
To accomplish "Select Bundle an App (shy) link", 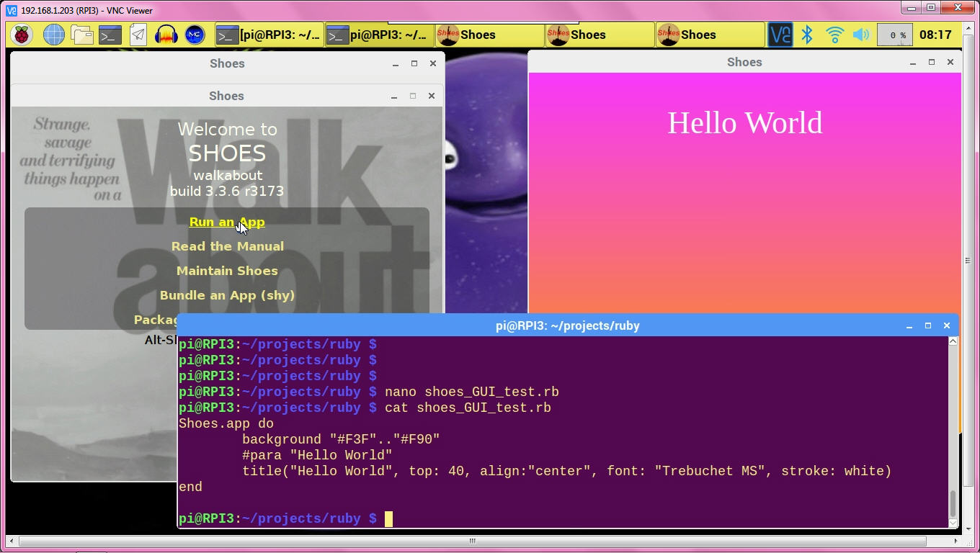I will (227, 295).
